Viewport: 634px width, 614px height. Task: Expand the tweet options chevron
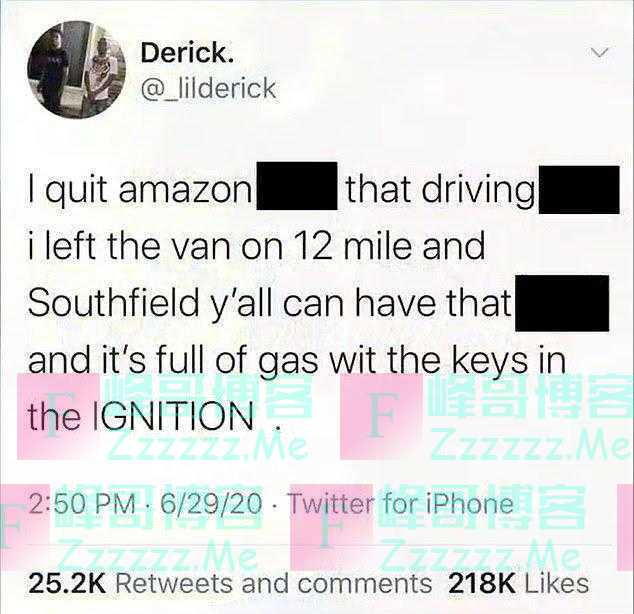pos(599,53)
